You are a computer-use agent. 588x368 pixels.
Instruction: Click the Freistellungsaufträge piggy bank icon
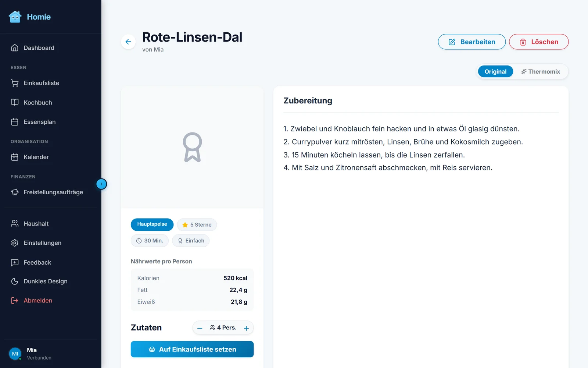(x=15, y=192)
